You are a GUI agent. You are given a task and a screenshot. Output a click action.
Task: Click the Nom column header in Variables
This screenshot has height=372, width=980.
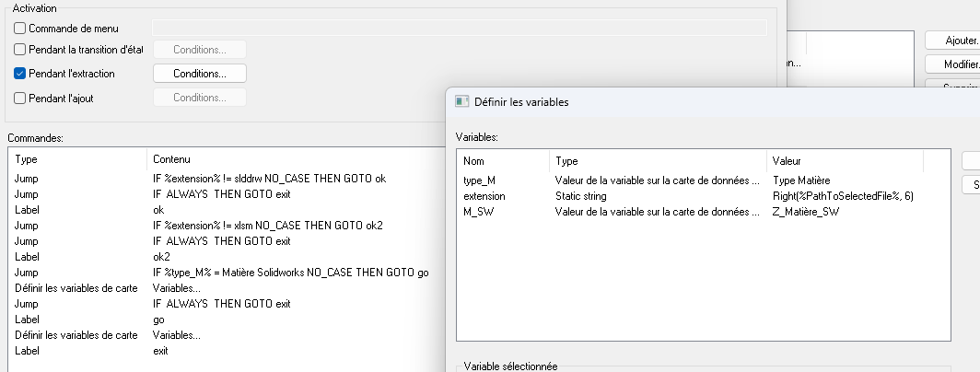coord(473,161)
